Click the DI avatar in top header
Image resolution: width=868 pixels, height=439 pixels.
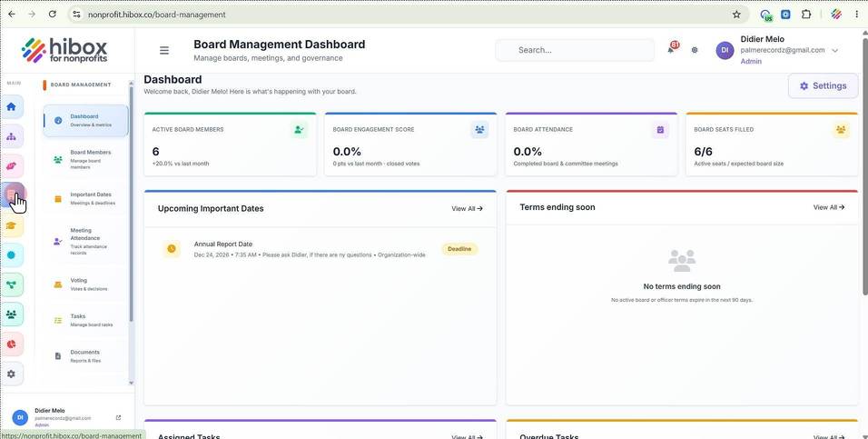click(725, 50)
